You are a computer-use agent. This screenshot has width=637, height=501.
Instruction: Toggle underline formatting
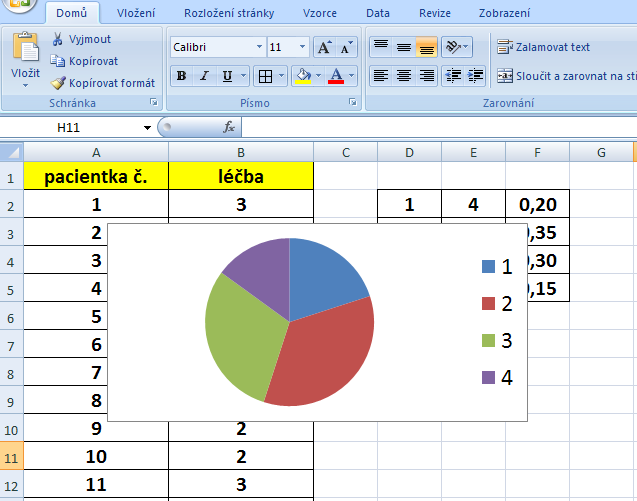click(228, 76)
